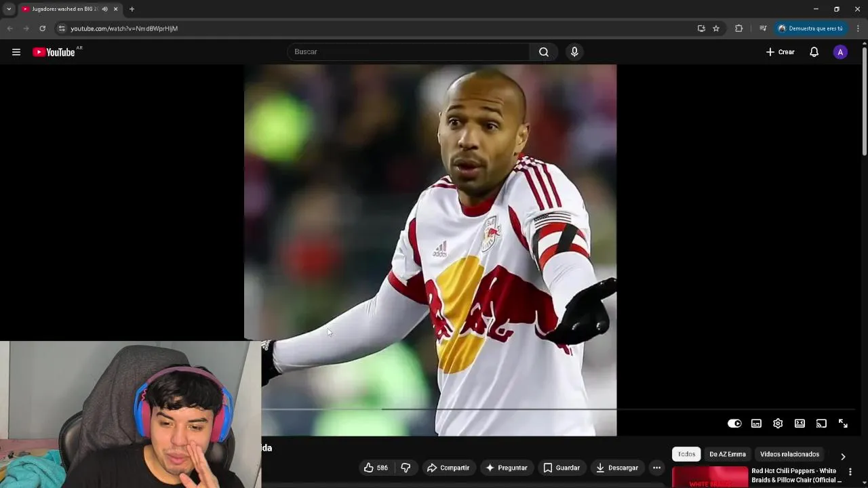
Task: Save video with Guardar
Action: click(561, 468)
